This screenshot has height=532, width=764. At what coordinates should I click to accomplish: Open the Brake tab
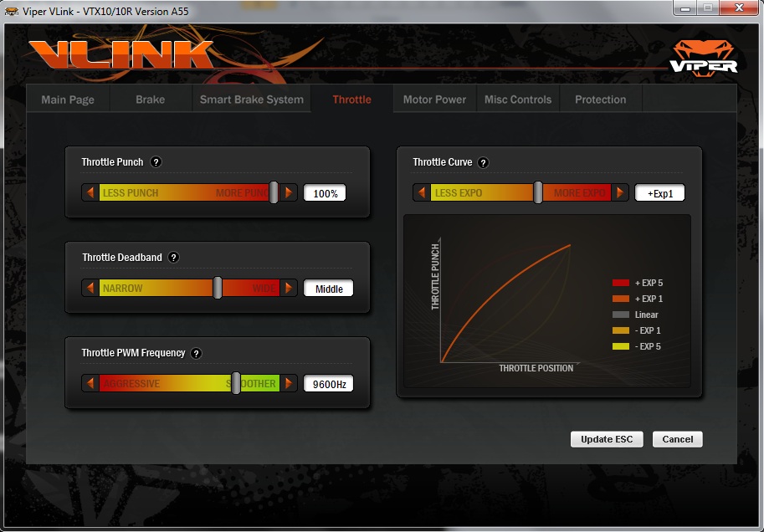(150, 100)
